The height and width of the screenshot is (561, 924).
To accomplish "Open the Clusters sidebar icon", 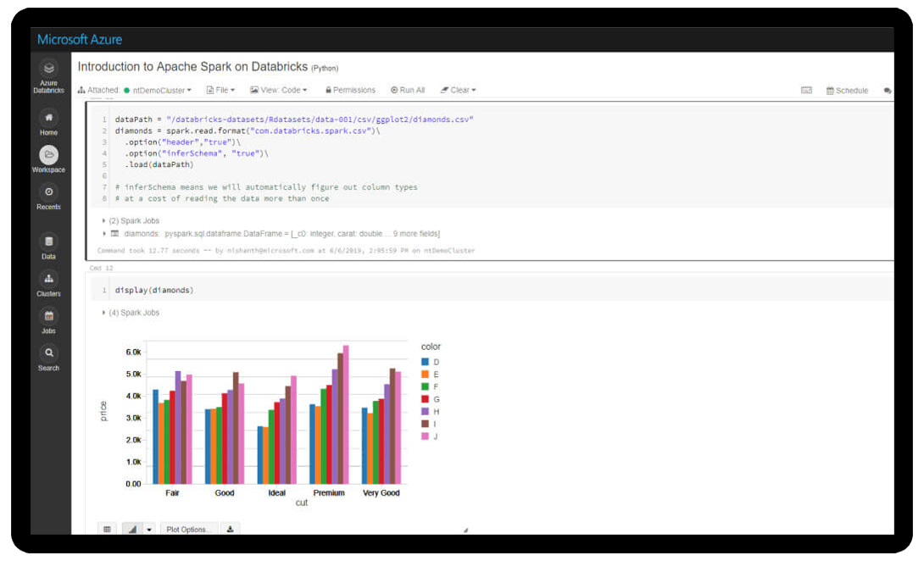I will (49, 279).
